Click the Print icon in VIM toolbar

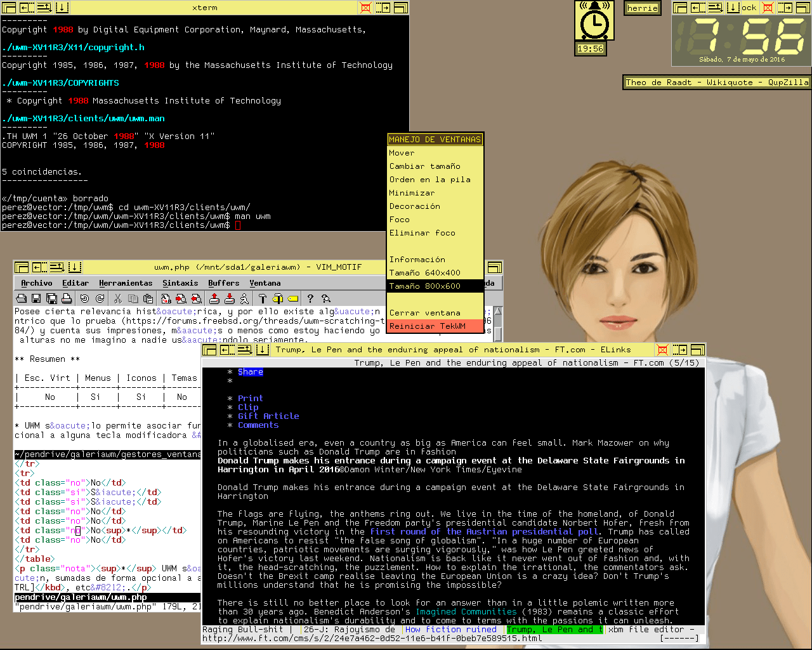67,298
